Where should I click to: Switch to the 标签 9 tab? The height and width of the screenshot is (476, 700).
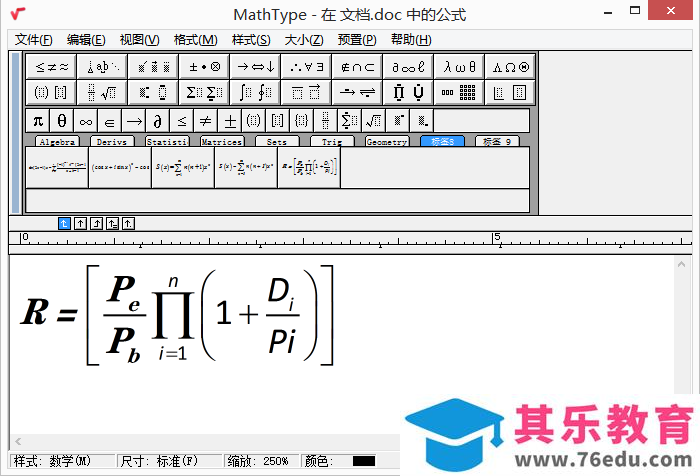497,142
